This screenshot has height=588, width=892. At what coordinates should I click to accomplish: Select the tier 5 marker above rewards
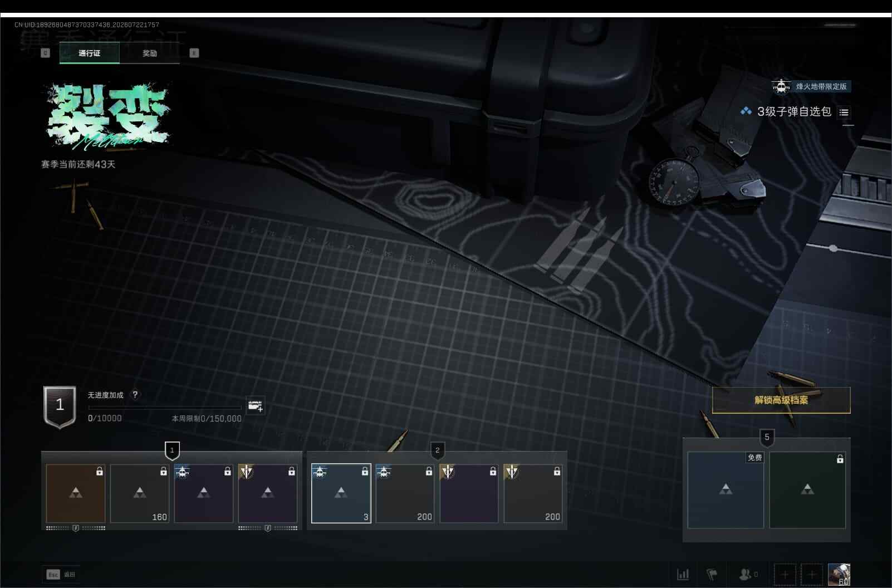coord(767,437)
